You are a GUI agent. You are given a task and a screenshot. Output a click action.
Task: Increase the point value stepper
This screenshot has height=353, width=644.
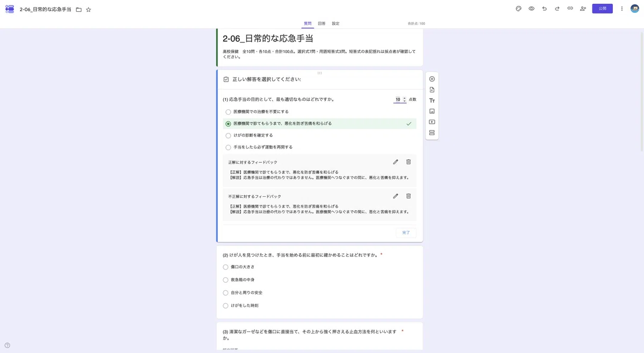pyautogui.click(x=404, y=98)
